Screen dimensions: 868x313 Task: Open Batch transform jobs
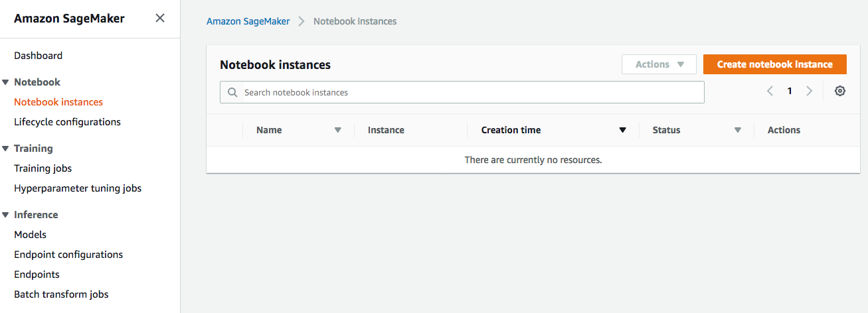coord(61,294)
